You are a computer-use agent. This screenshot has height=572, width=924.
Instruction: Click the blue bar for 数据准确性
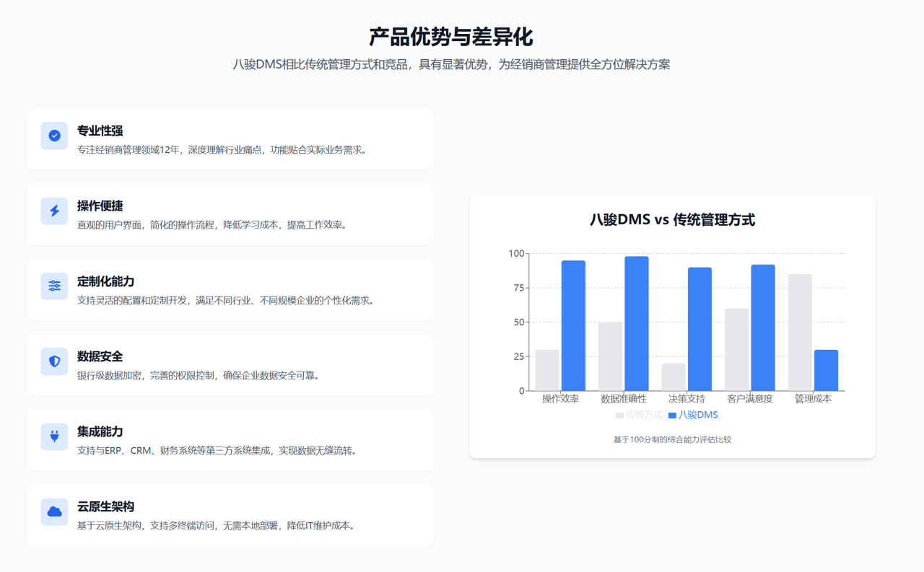(x=637, y=323)
